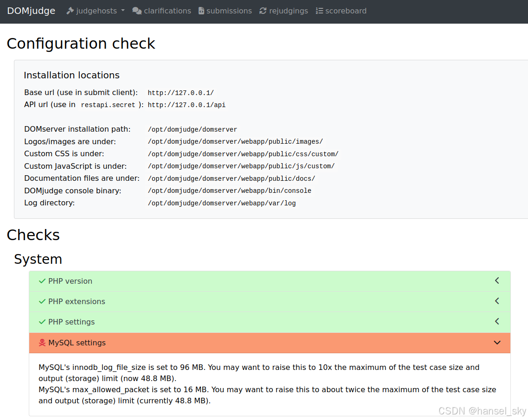Click the PHP settings green checkmark icon
This screenshot has width=528, height=420.
tap(42, 322)
